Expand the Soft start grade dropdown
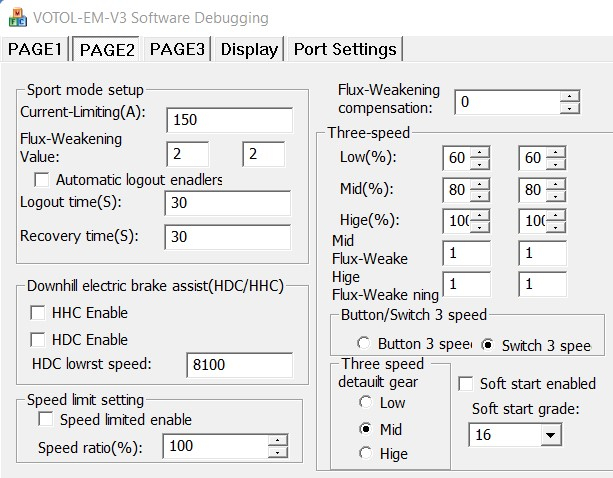Screen dimensions: 613x478 click(x=549, y=435)
